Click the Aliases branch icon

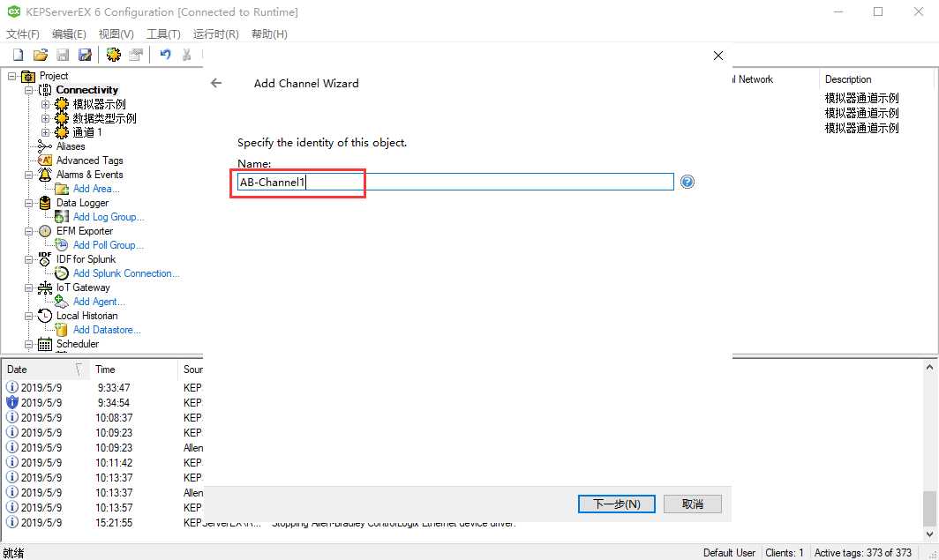tap(45, 146)
